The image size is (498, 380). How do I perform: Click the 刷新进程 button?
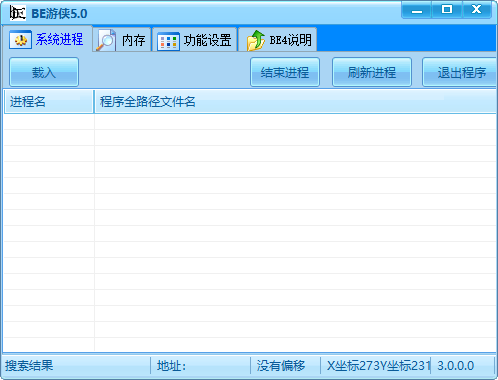point(372,72)
